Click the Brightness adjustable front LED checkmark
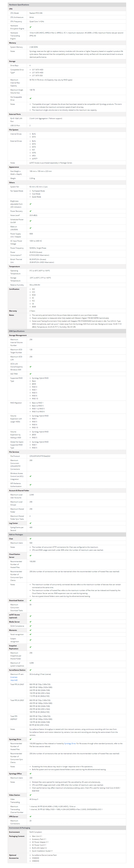Viewport: 134px width, 868px height. [30, 204]
